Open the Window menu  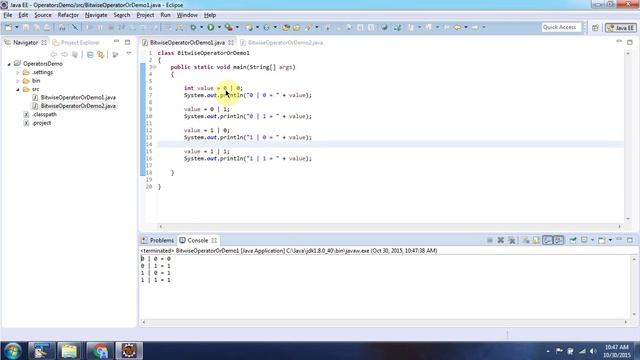[187, 15]
